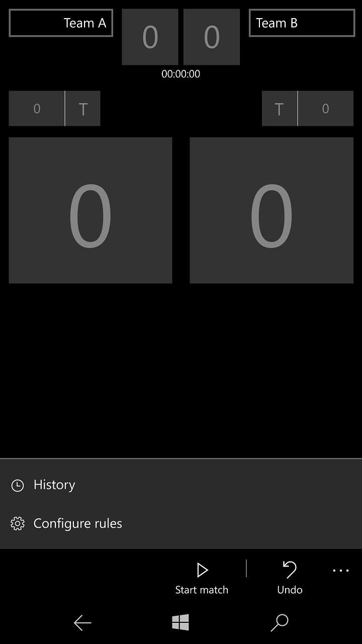Tap Team A large score tile
The image size is (362, 644).
90,210
